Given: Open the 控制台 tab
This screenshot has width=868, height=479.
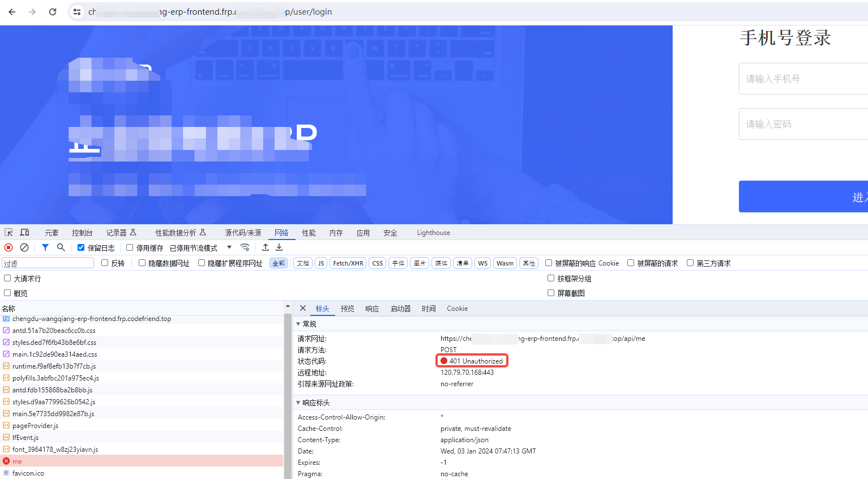Looking at the screenshot, I should [x=82, y=233].
